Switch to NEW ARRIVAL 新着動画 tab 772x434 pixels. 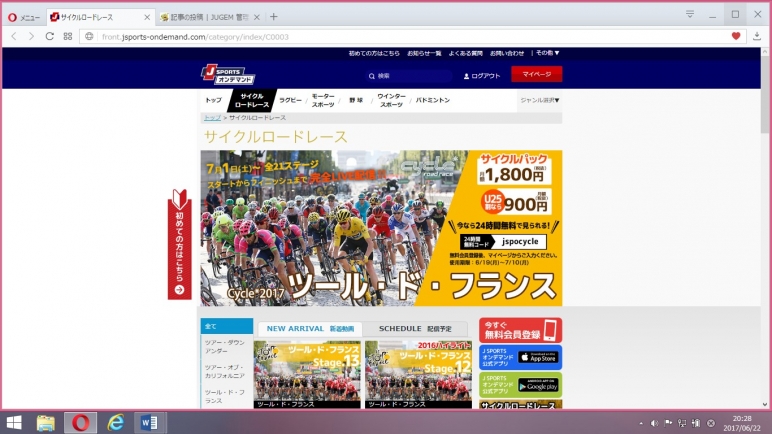click(310, 329)
